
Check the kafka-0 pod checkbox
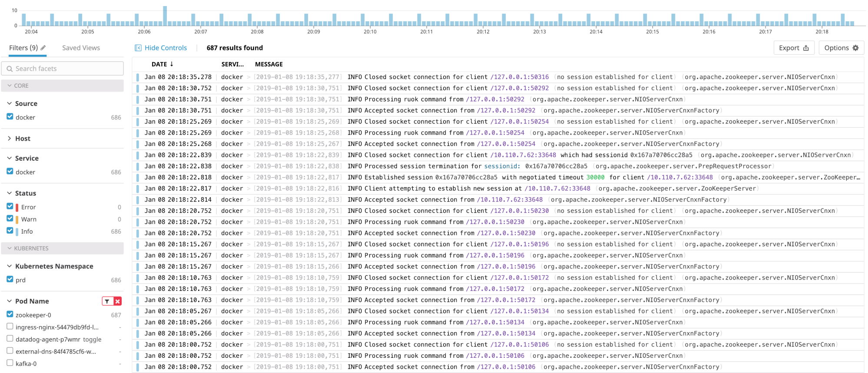(10, 363)
